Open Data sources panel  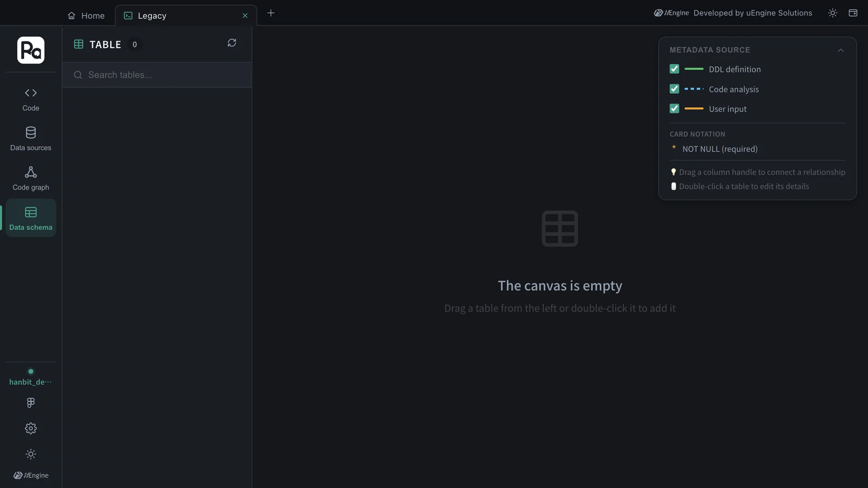(x=31, y=139)
